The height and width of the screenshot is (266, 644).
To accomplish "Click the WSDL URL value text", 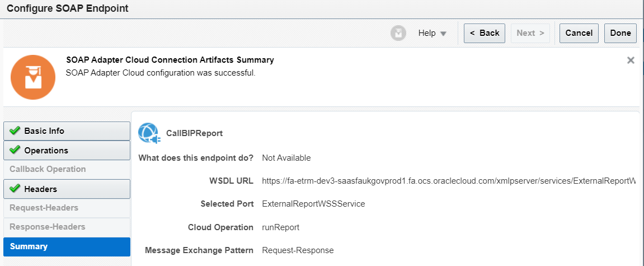I will click(449, 181).
